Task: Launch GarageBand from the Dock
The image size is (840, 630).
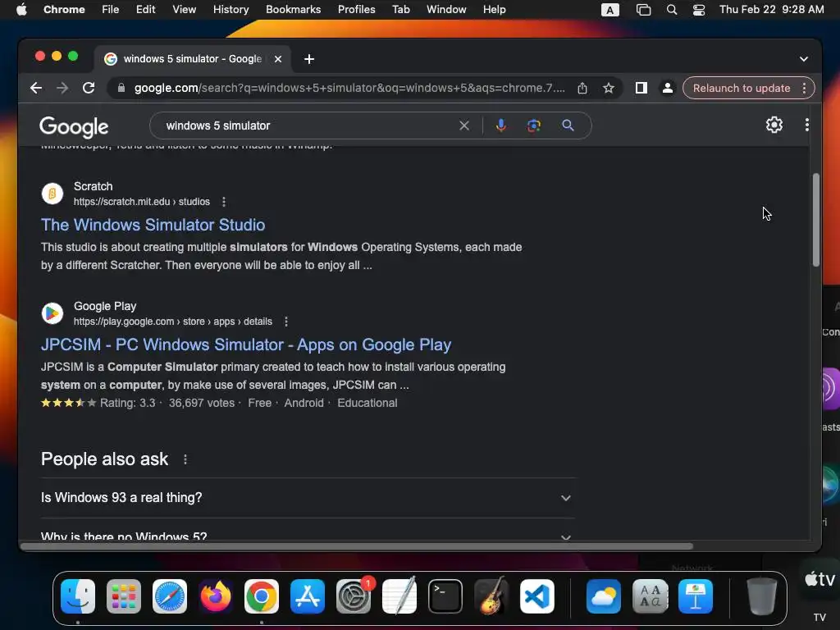Action: [x=491, y=596]
